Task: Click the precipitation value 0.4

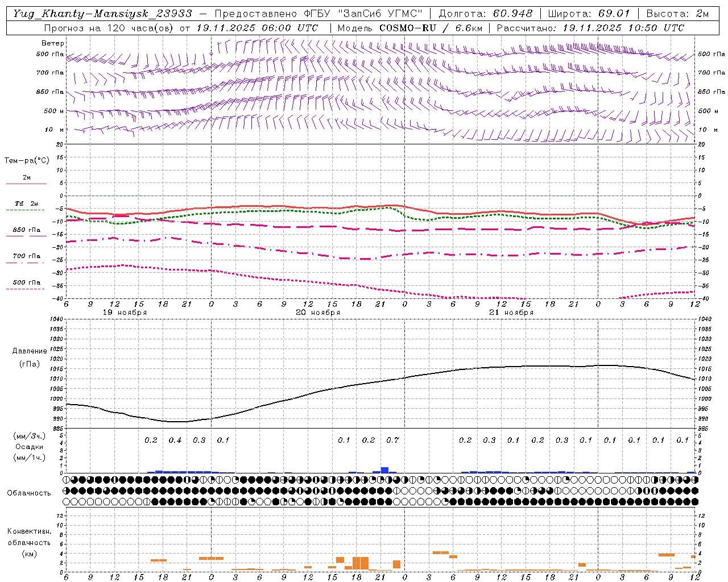Action: coord(175,440)
